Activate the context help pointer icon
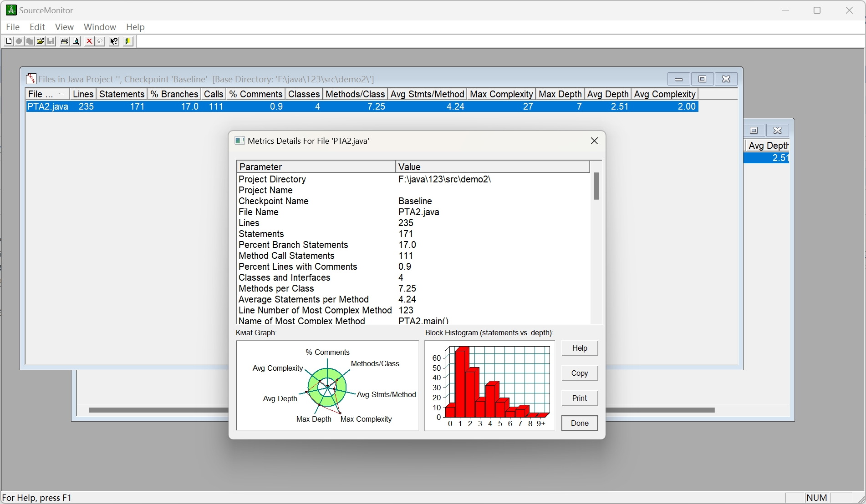Screen dimensions: 866x504 [114, 41]
